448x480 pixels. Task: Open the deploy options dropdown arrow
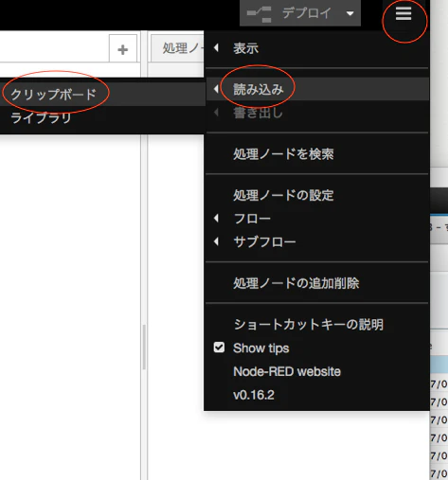click(349, 13)
